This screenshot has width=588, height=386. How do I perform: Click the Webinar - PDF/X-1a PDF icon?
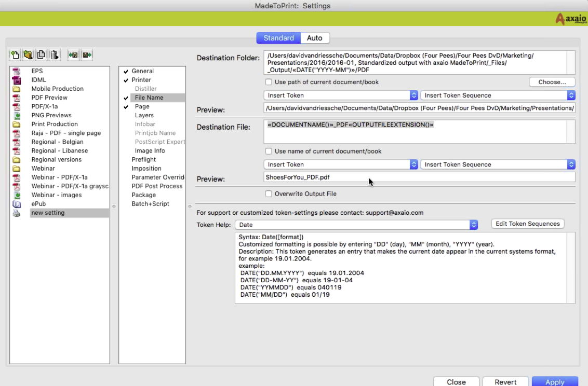point(17,177)
